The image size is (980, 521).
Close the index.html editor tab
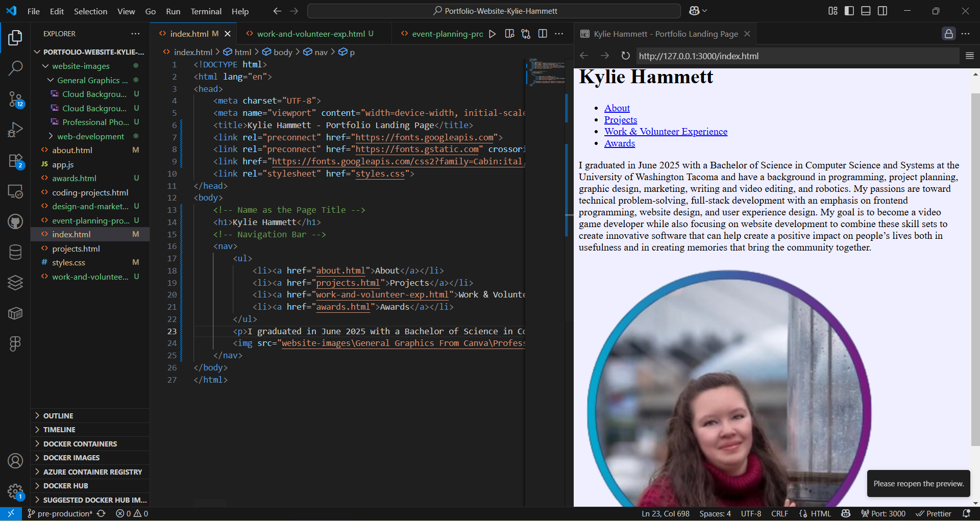pyautogui.click(x=228, y=34)
